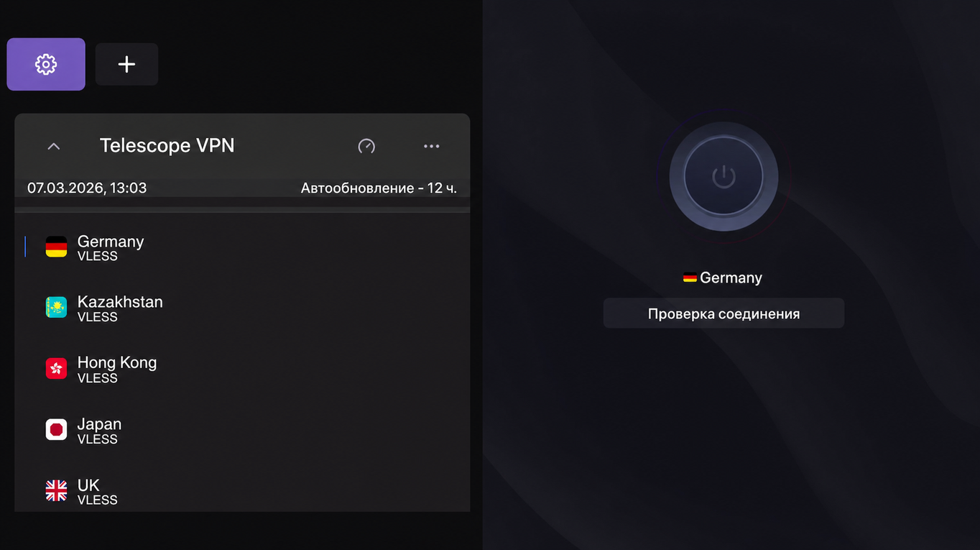Image resolution: width=980 pixels, height=550 pixels.
Task: Click VLESS text under Hong Kong
Action: pos(97,378)
